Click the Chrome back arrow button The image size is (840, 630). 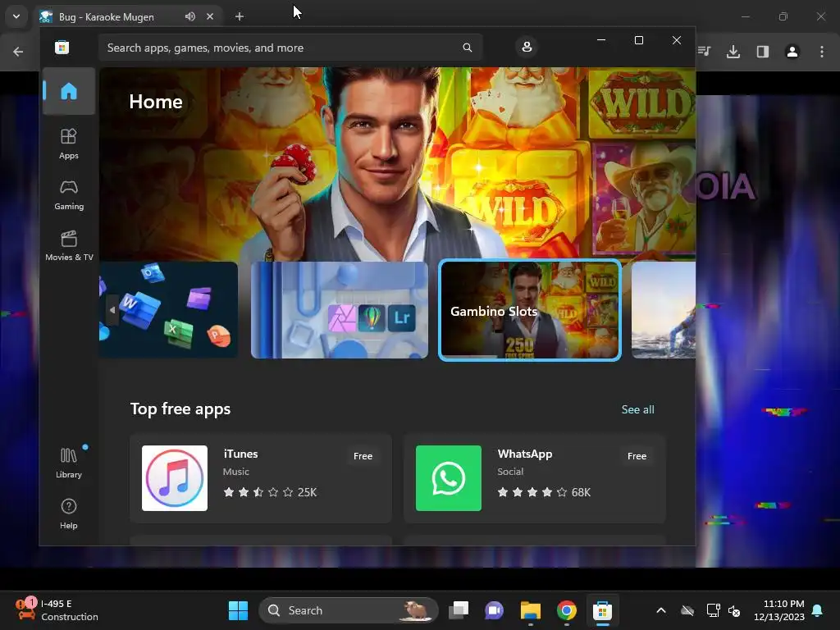(x=18, y=52)
